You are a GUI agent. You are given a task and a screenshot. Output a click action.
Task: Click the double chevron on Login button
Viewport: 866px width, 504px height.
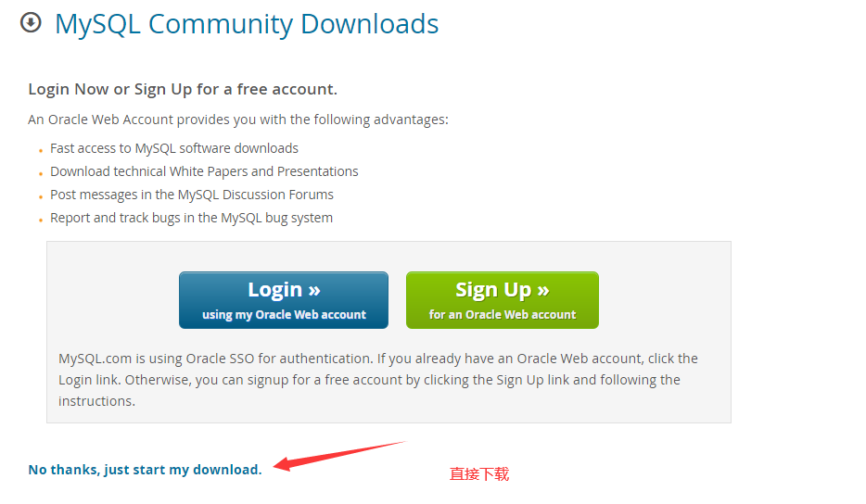(x=314, y=290)
